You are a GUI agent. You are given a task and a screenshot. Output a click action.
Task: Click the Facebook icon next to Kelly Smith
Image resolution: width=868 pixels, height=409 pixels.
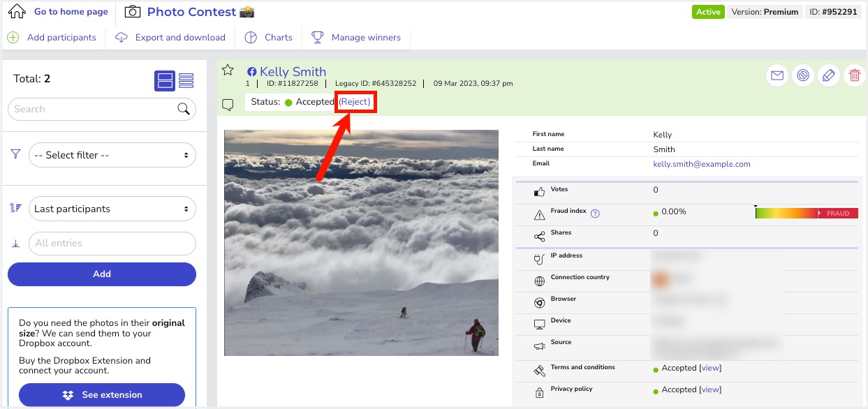pyautogui.click(x=251, y=72)
